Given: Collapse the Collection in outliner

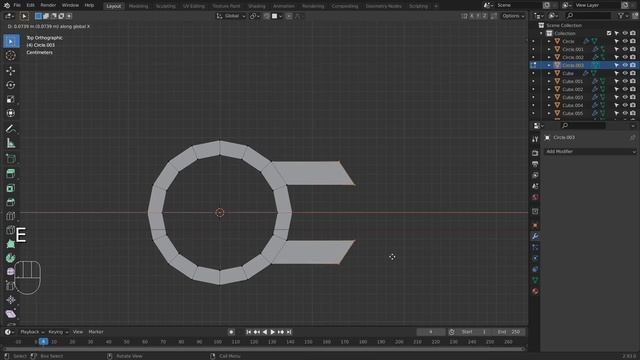Looking at the screenshot, I should (x=541, y=33).
